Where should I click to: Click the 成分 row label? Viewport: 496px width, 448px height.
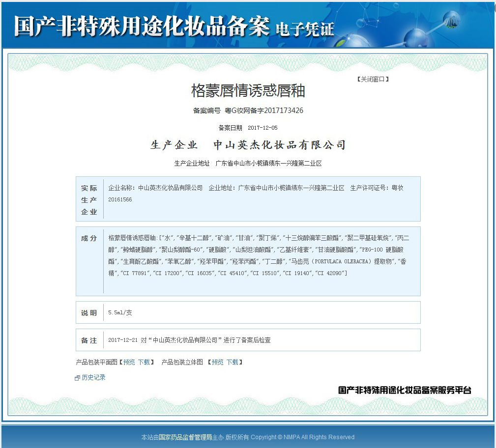[89, 238]
